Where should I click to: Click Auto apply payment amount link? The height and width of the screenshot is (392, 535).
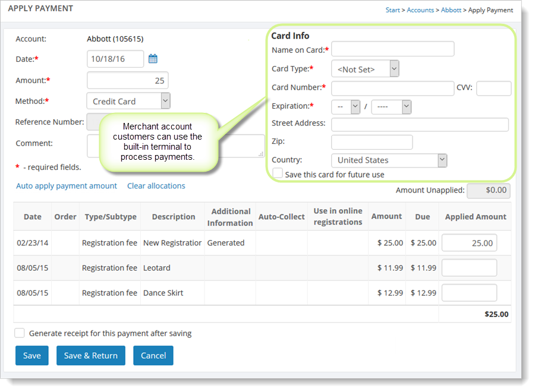[x=67, y=186]
